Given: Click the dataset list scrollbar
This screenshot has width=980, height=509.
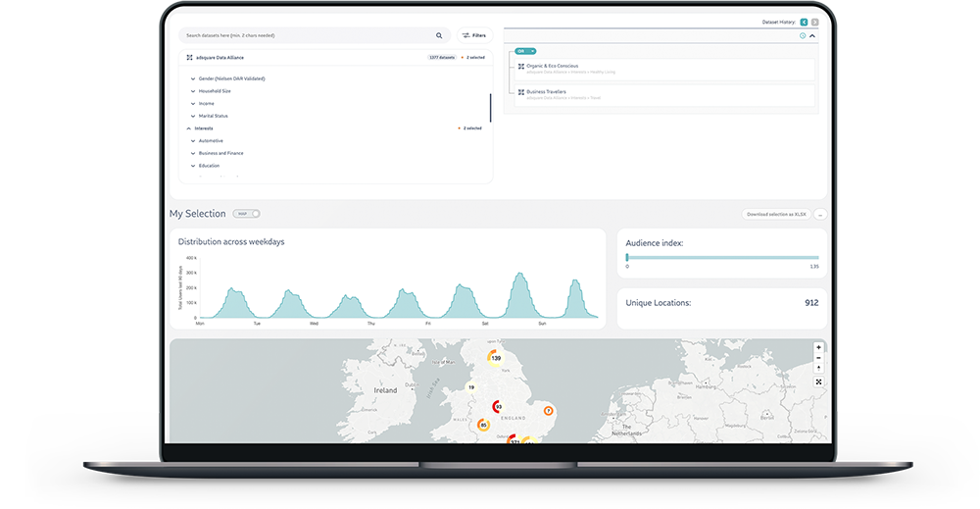Looking at the screenshot, I should (x=491, y=108).
